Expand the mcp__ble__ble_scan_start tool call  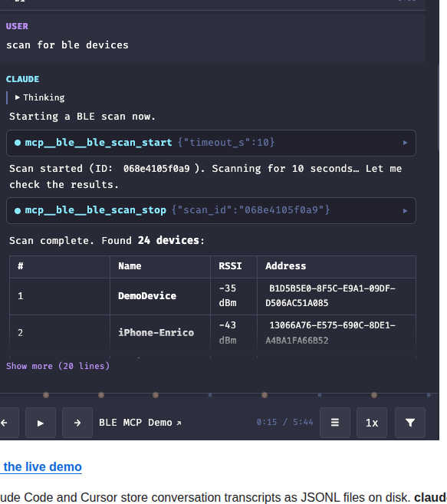coord(211,143)
